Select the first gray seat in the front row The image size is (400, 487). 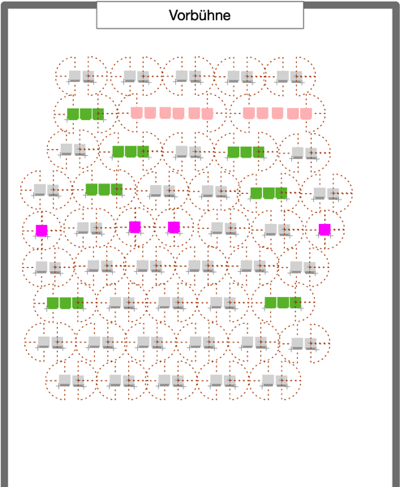(x=75, y=76)
